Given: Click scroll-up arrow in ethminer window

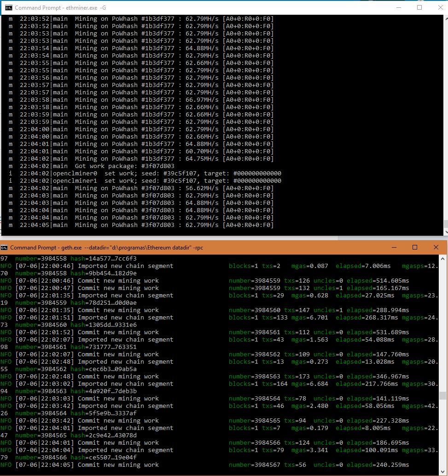Looking at the screenshot, I should pos(445,19).
